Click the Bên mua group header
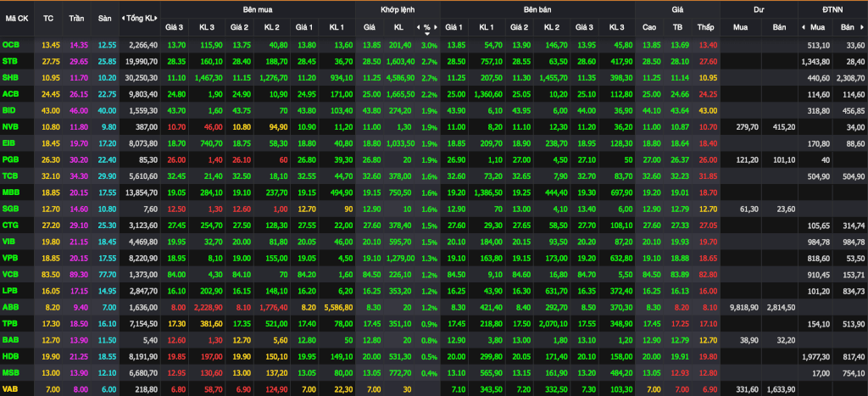Image resolution: width=868 pixels, height=396 pixels. click(258, 10)
